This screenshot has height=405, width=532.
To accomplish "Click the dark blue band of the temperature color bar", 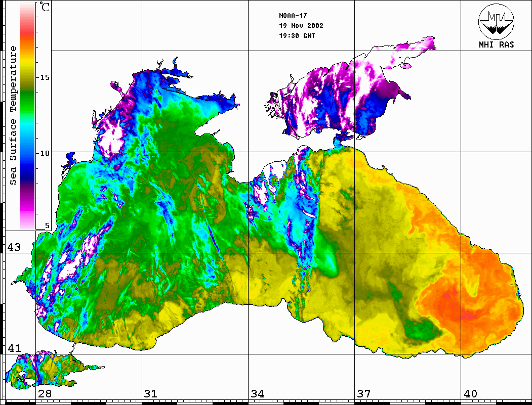I will point(27,173).
